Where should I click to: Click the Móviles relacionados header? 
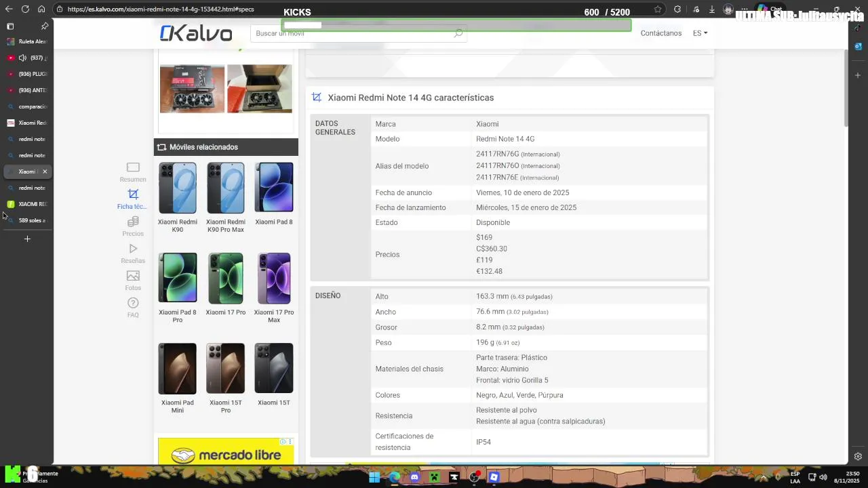(226, 147)
